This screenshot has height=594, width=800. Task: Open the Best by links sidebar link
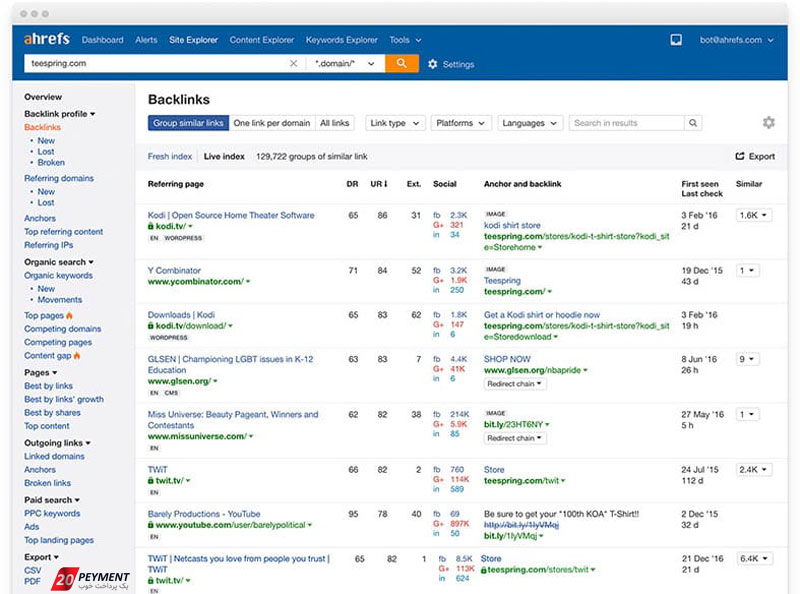[x=48, y=386]
